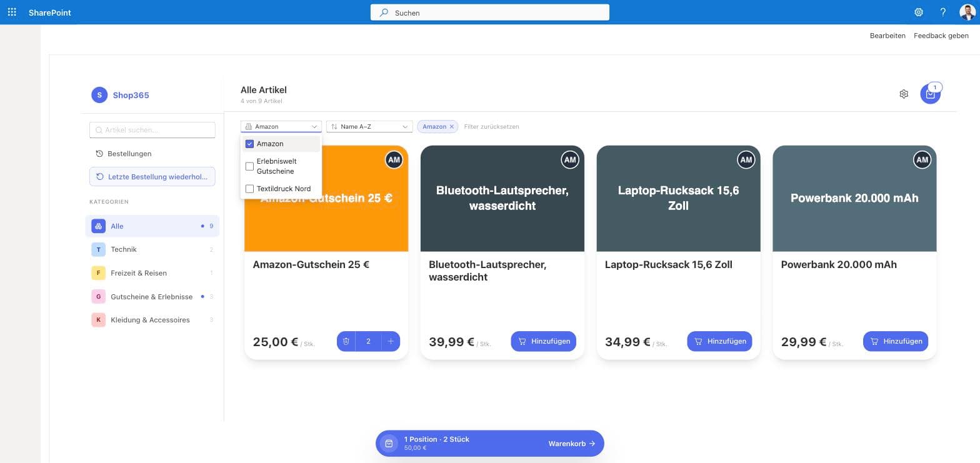
Task: Open the user profile avatar
Action: tap(967, 12)
